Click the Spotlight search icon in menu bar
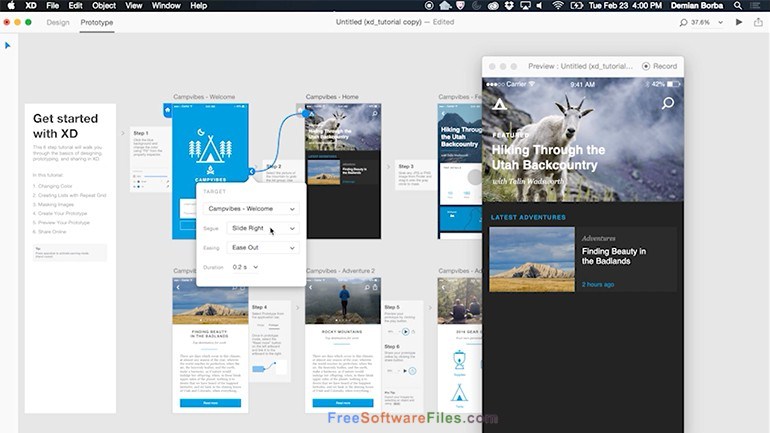 coord(738,5)
